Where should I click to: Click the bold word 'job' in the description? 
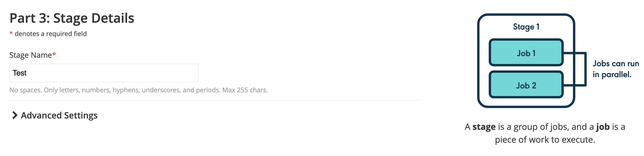coord(602,127)
